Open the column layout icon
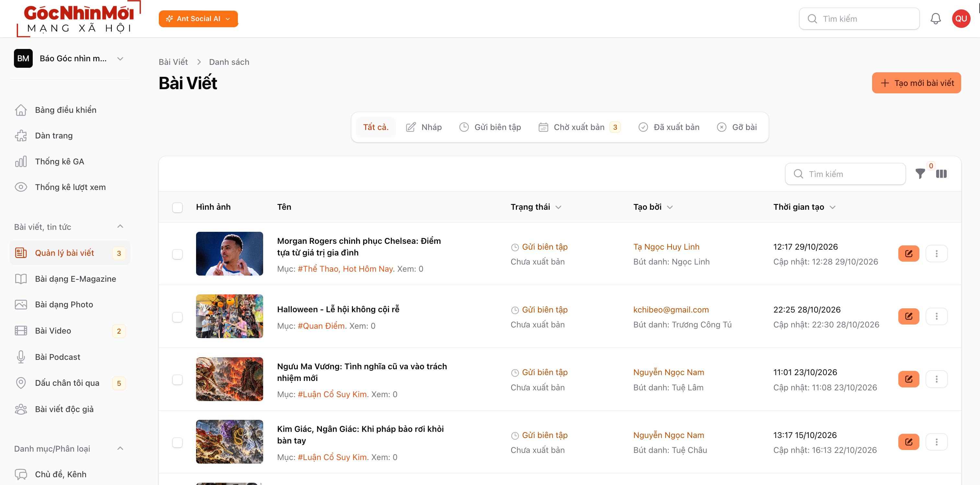 point(941,174)
